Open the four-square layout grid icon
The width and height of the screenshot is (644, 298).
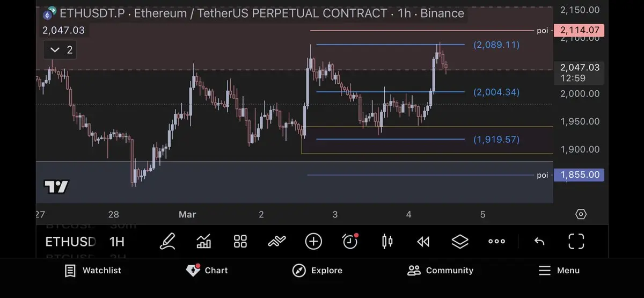[x=240, y=242]
